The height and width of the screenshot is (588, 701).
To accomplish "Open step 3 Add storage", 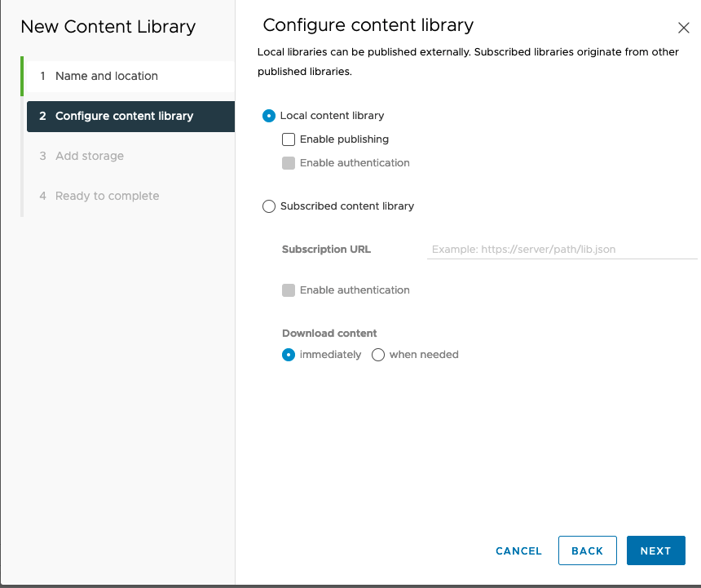I will point(89,156).
